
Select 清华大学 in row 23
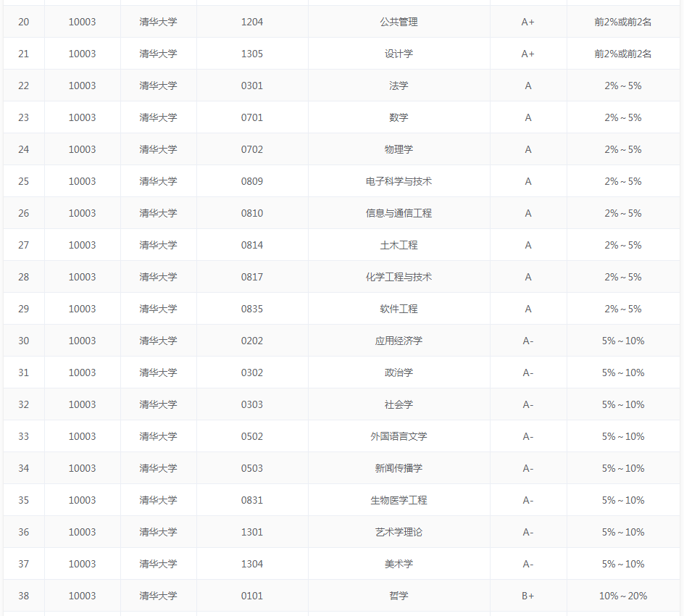pos(159,117)
